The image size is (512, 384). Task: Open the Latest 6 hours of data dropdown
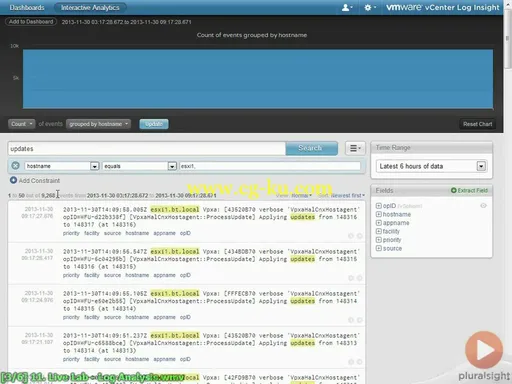(431, 166)
